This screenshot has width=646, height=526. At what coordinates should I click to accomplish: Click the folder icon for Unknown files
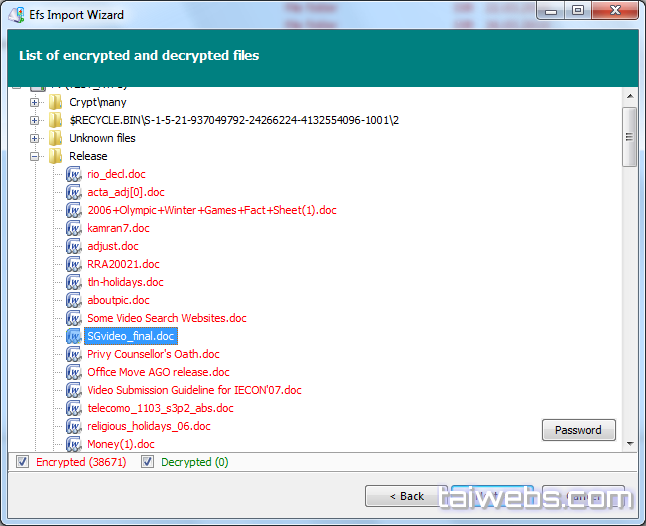56,138
